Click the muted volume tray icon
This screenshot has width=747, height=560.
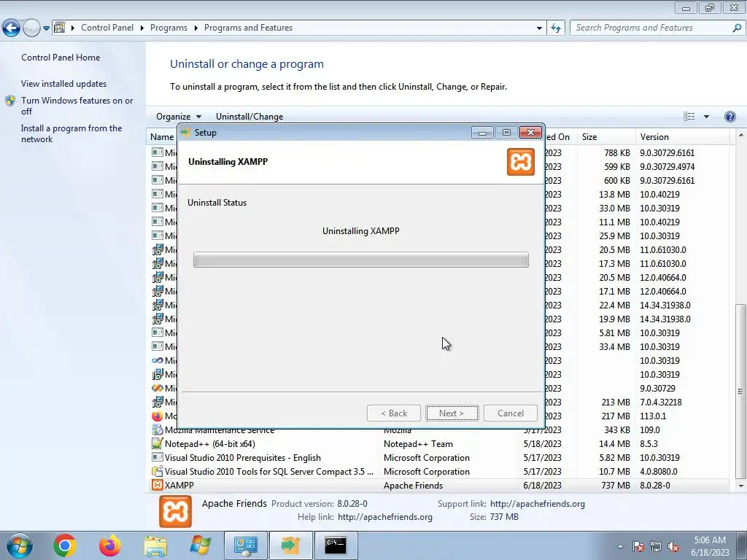coord(673,546)
